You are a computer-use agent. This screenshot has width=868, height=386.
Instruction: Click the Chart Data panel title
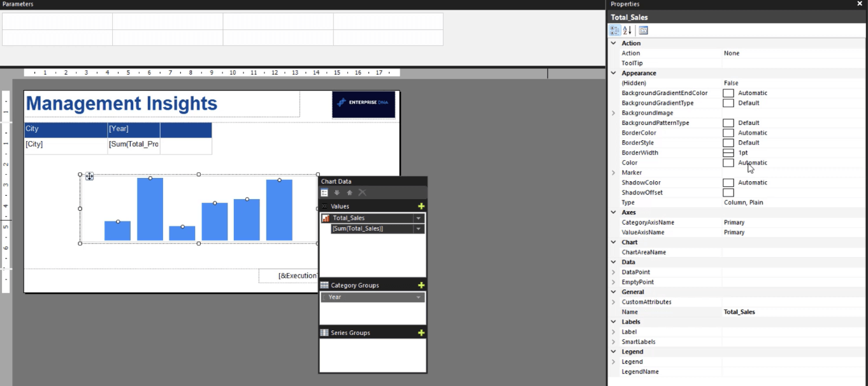pyautogui.click(x=336, y=181)
